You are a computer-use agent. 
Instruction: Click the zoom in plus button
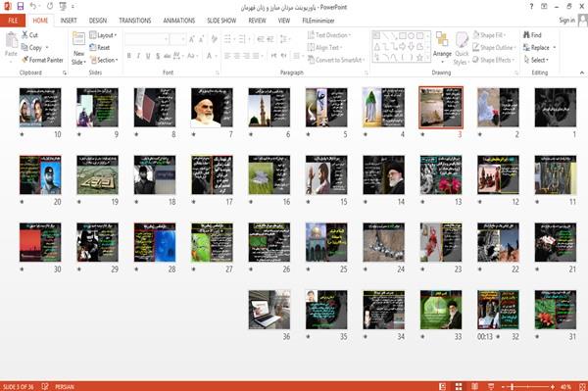tap(553, 386)
